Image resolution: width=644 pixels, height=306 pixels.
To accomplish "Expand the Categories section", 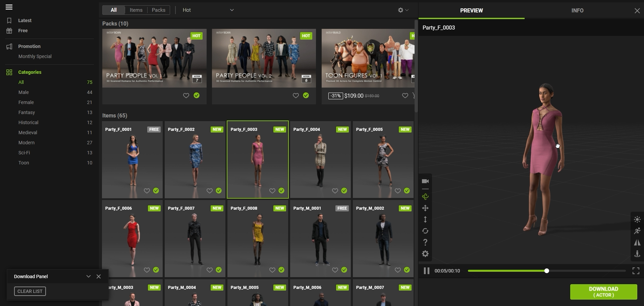I will point(30,72).
